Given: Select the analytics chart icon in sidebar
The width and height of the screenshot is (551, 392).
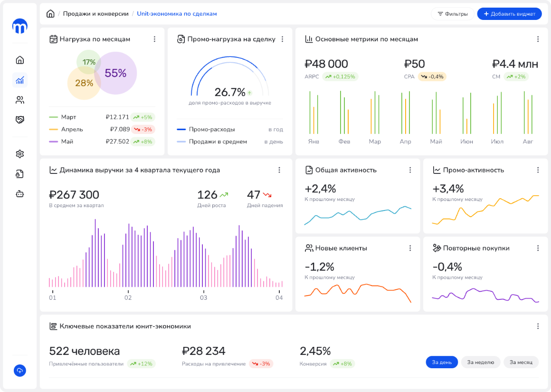Looking at the screenshot, I should [x=20, y=80].
